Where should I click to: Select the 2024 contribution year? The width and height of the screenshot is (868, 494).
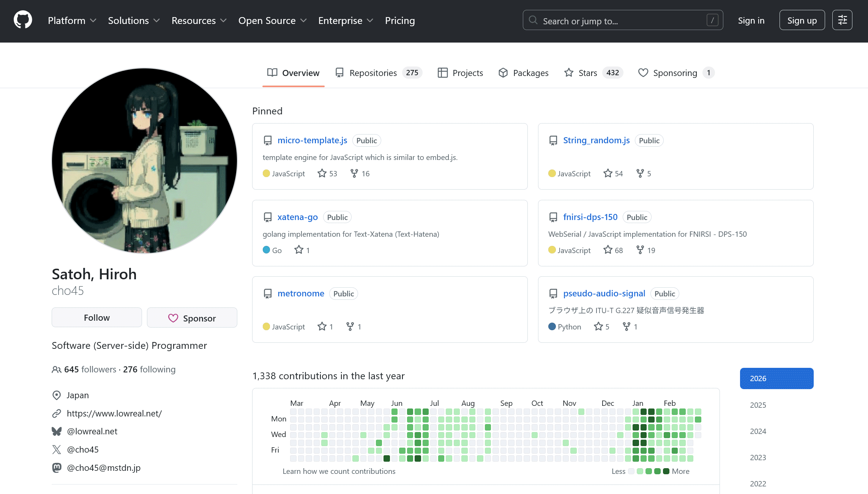click(x=758, y=431)
